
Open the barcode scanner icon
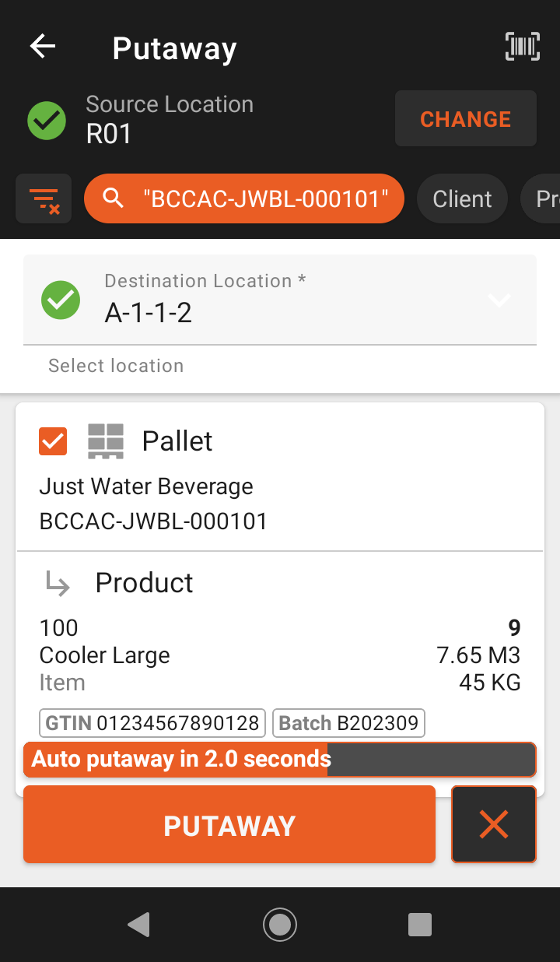[x=522, y=47]
